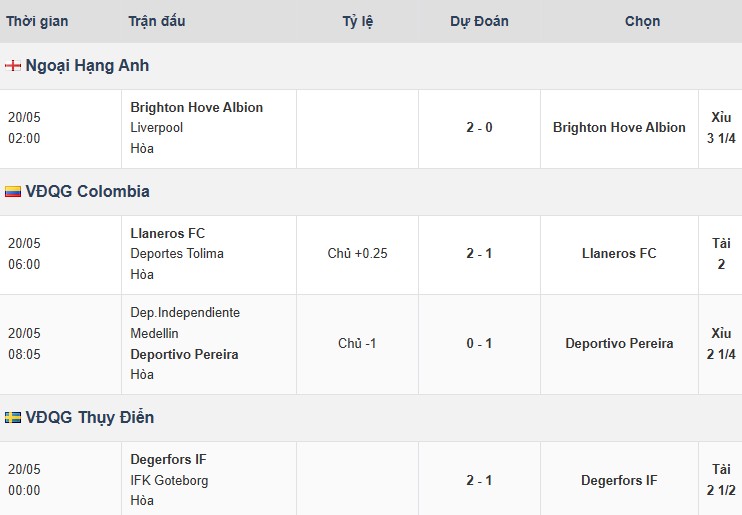Click the England flag icon
This screenshot has width=742, height=515.
tap(13, 66)
